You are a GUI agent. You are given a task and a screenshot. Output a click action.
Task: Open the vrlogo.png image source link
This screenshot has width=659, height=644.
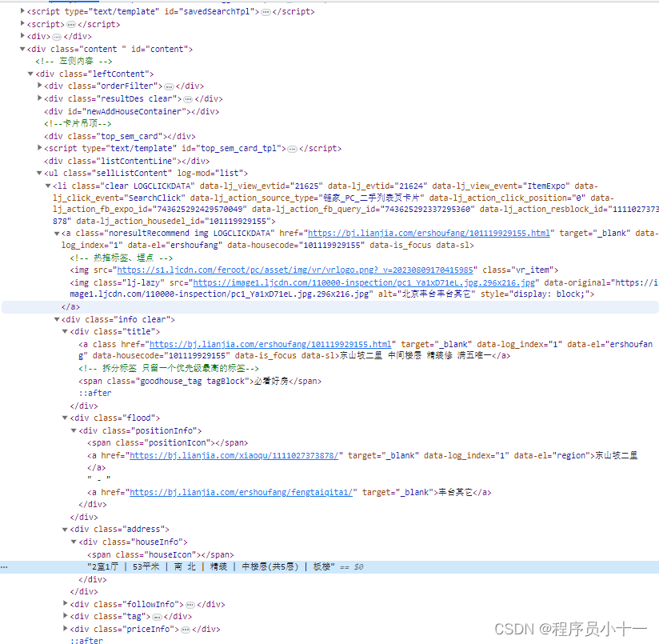295,270
